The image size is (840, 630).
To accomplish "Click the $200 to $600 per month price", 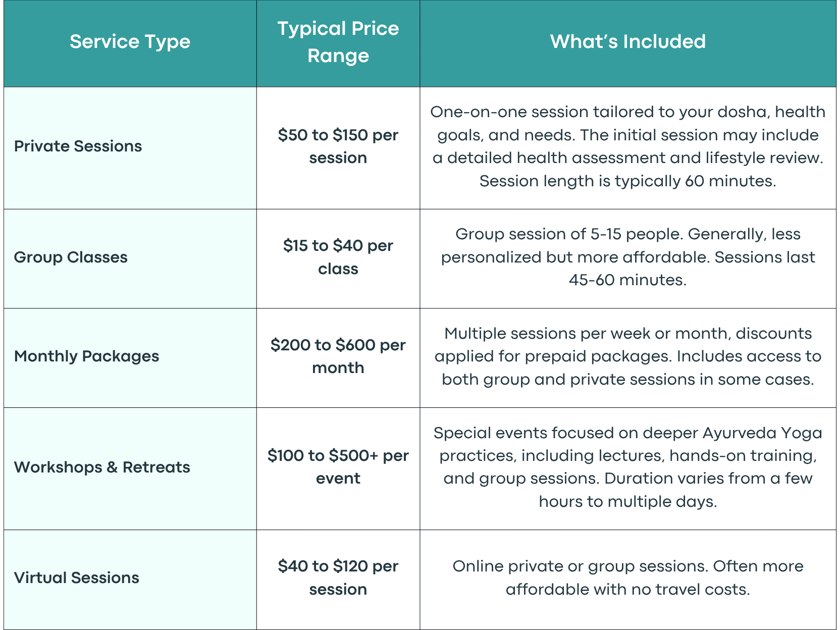I will pyautogui.click(x=338, y=356).
